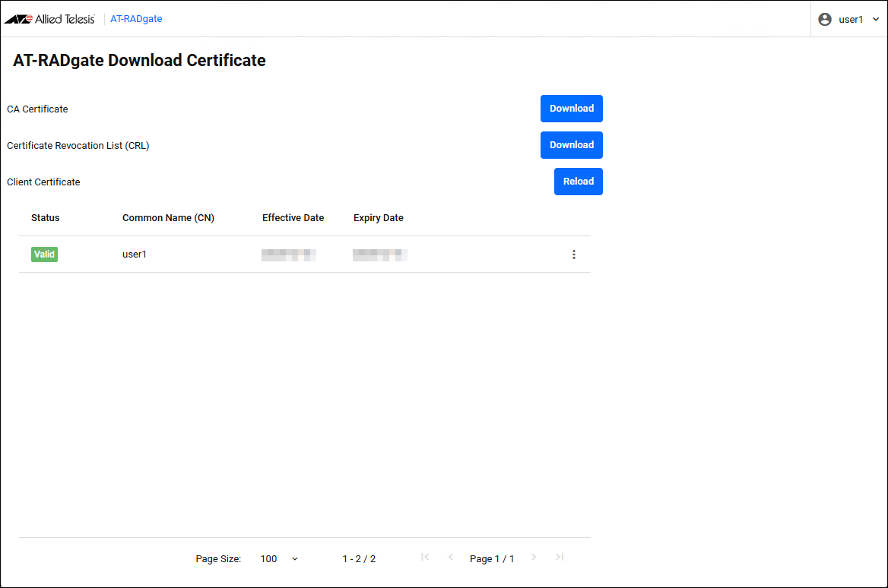Click the Valid status badge
The height and width of the screenshot is (588, 888).
pyautogui.click(x=44, y=254)
